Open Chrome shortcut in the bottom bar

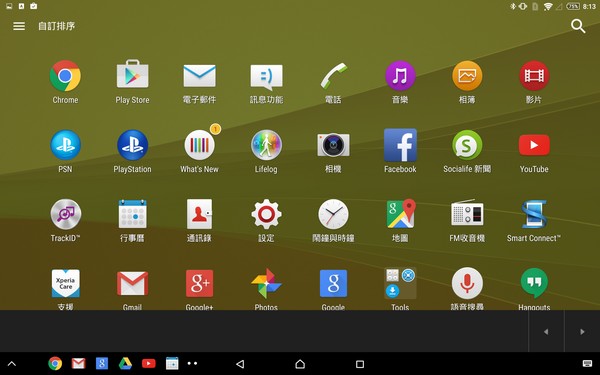tap(55, 364)
